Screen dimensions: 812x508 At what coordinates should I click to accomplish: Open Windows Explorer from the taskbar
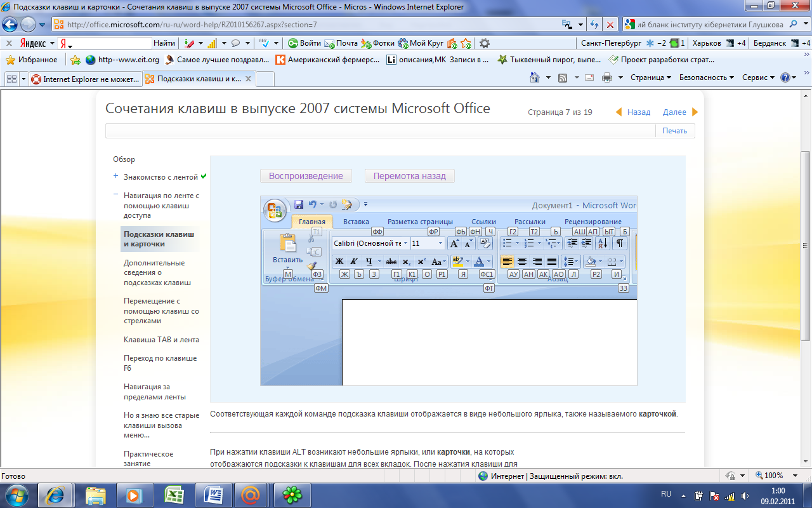(x=95, y=495)
